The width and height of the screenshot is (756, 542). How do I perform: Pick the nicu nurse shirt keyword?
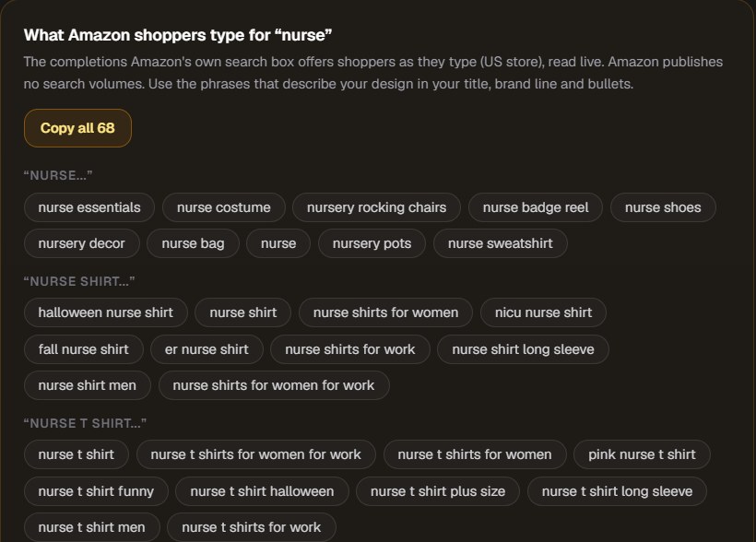543,312
